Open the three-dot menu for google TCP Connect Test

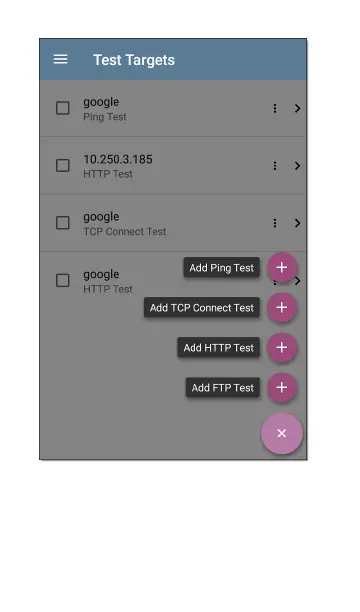(x=275, y=223)
